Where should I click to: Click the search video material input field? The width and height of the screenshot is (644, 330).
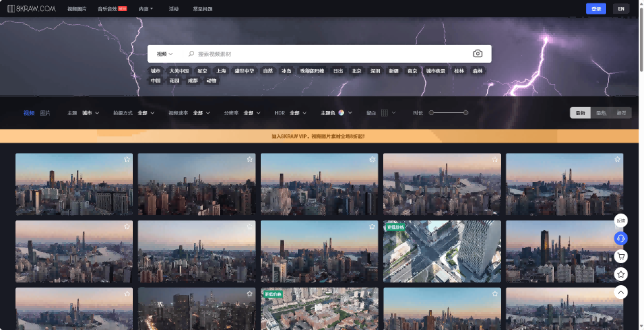tap(330, 54)
